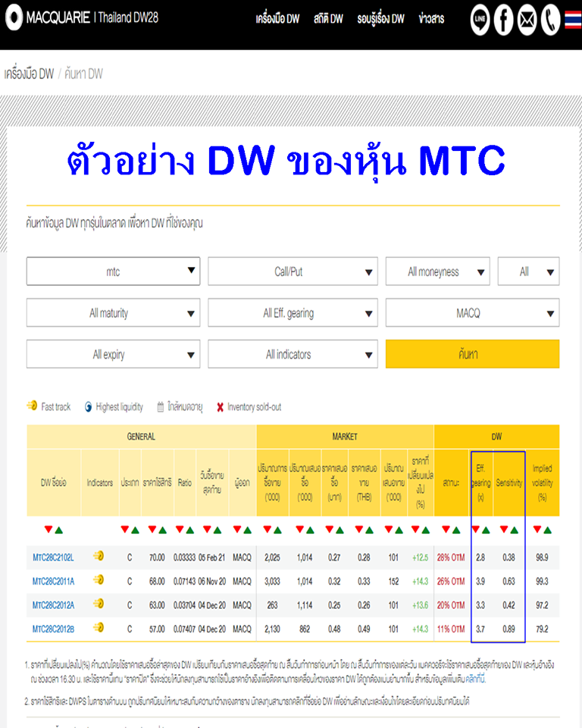582x728 pixels.
Task: Click the Highest liquidity legend icon
Action: pyautogui.click(x=88, y=407)
